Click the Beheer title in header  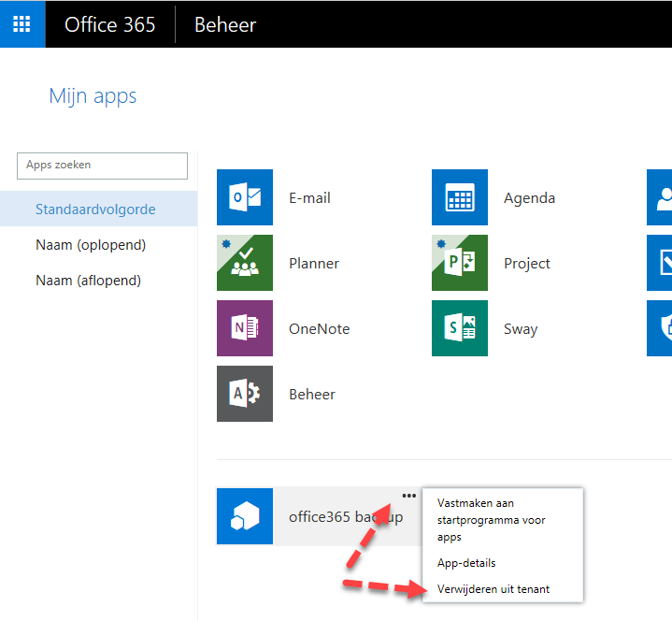tap(224, 24)
